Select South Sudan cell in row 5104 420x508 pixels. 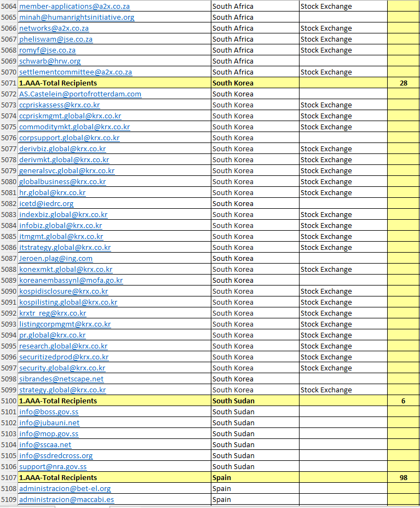coord(255,445)
